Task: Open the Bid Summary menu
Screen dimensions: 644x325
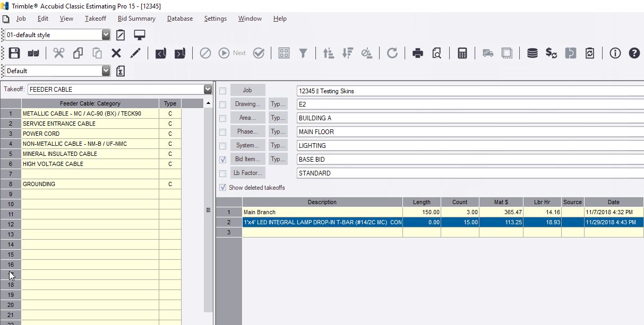Action: tap(136, 19)
